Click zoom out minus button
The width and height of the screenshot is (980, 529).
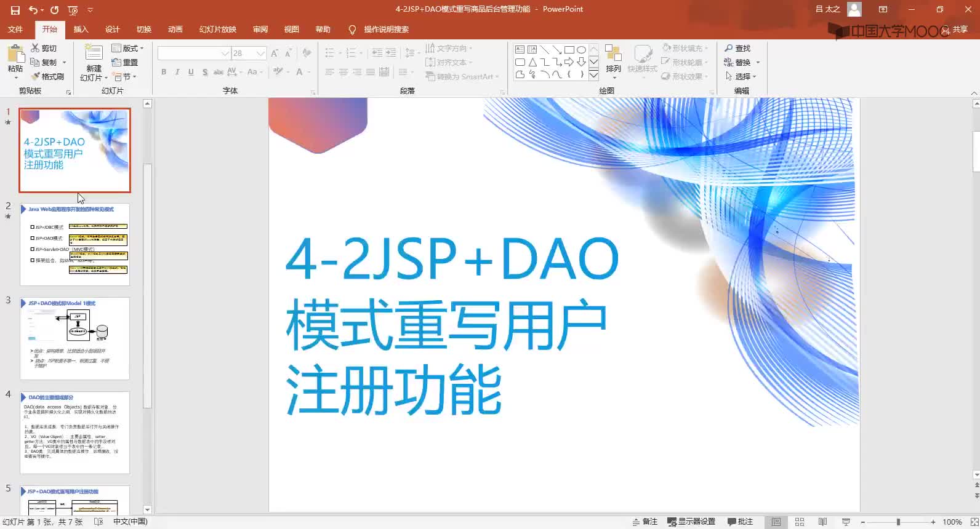pyautogui.click(x=862, y=522)
